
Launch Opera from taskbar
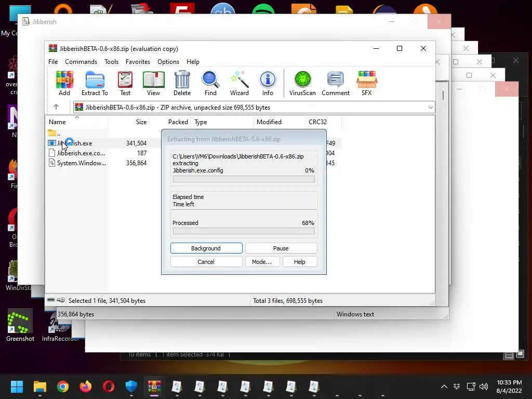pyautogui.click(x=109, y=387)
